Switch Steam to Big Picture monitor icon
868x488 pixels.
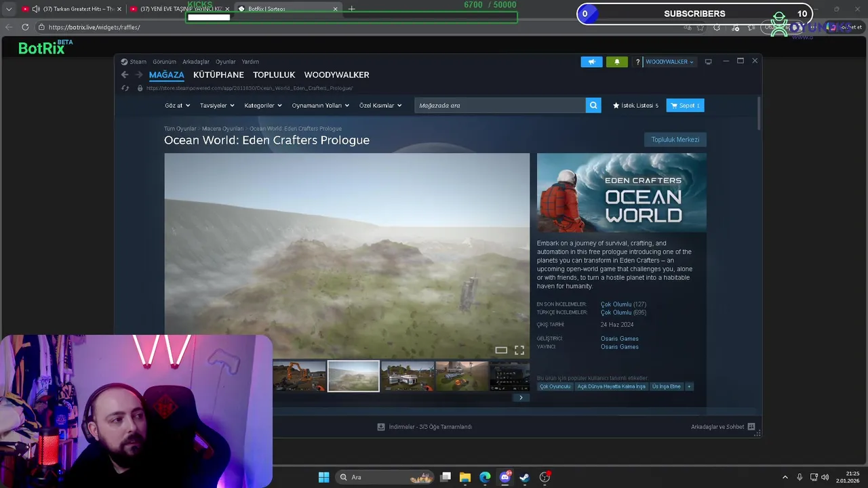[x=708, y=62]
